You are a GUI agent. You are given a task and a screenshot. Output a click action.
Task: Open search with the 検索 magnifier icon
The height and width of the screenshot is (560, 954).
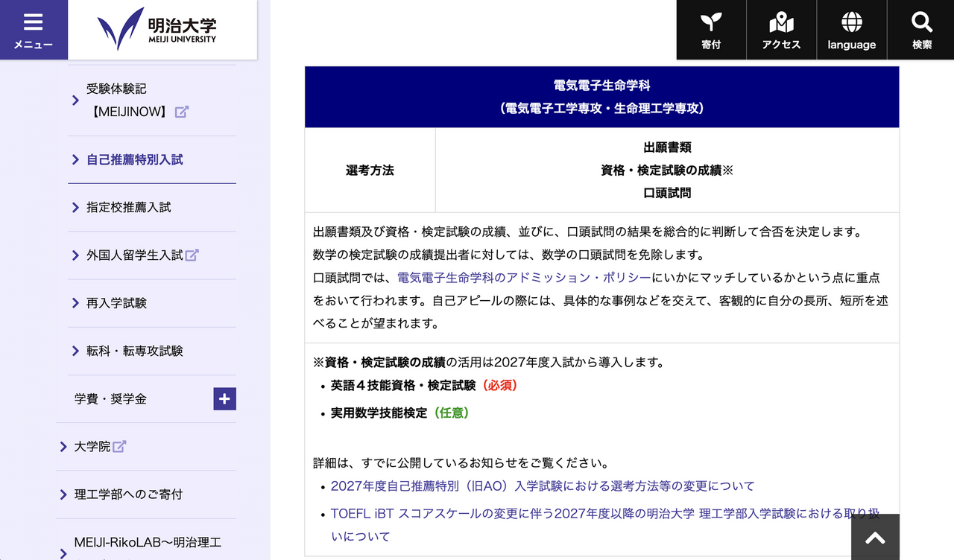[920, 30]
